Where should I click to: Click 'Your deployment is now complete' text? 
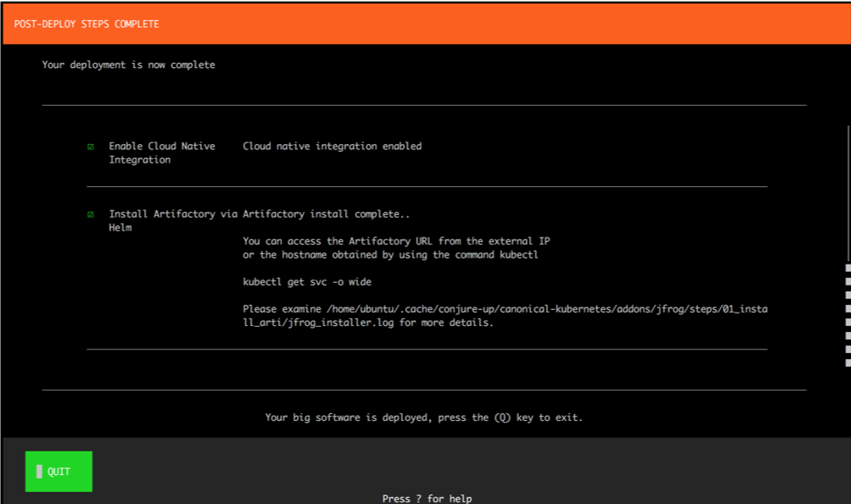[128, 65]
